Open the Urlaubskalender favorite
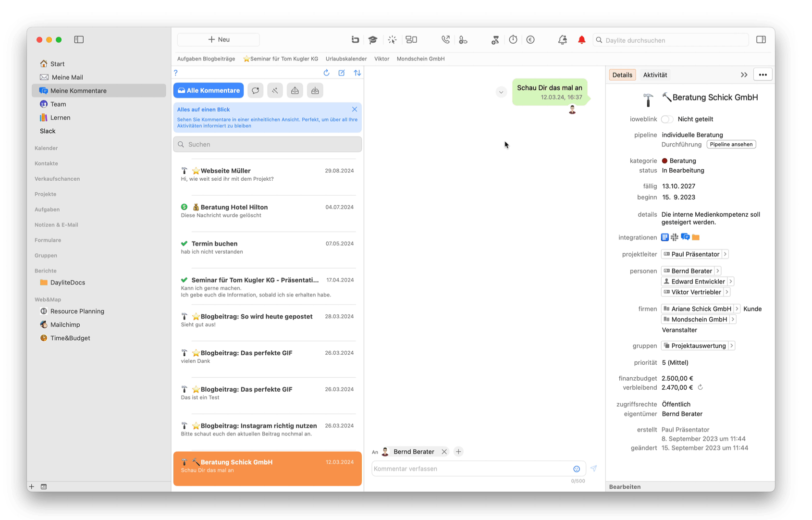The height and width of the screenshot is (520, 812). pos(346,59)
